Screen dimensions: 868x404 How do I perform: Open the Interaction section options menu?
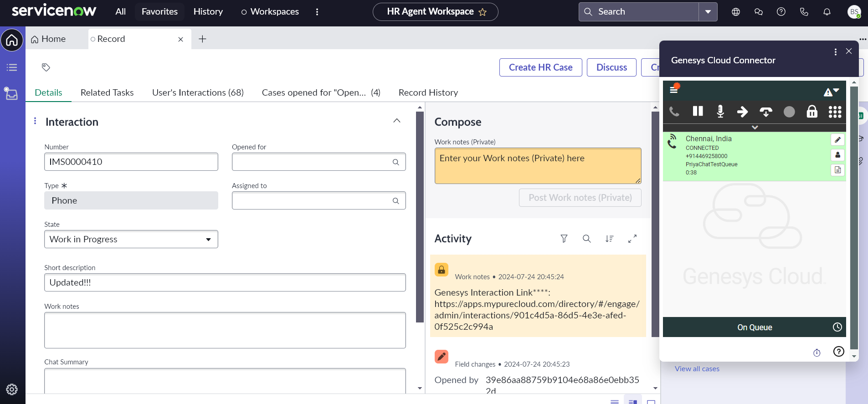pyautogui.click(x=35, y=121)
